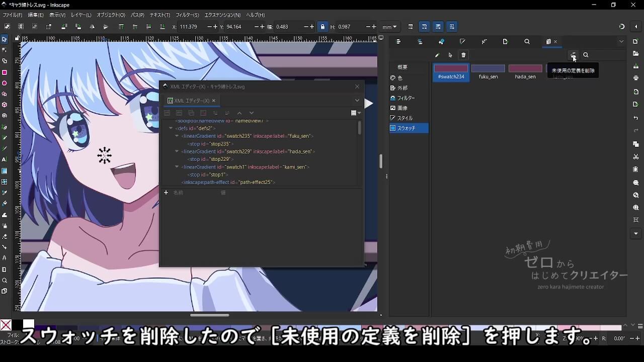This screenshot has height=362, width=644.
Task: Toggle ruler guide lock at canvas corner
Action: pos(17,38)
